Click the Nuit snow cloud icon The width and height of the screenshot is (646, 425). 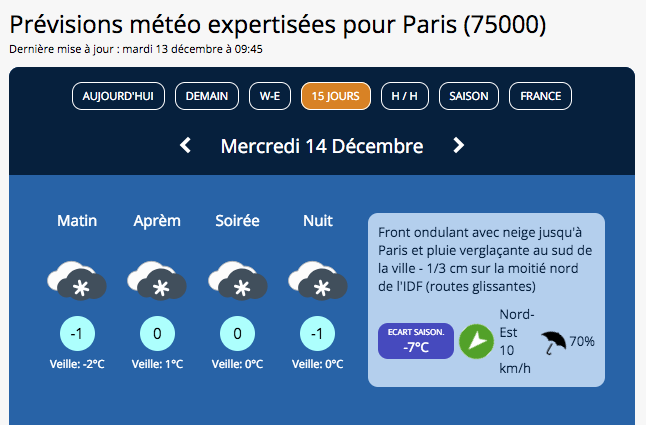[318, 280]
